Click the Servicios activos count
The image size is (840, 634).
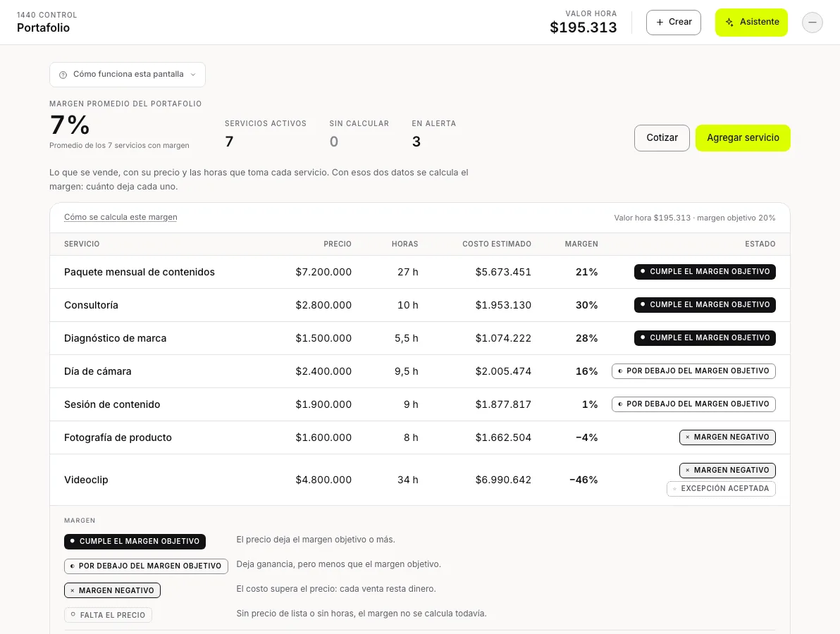point(229,142)
